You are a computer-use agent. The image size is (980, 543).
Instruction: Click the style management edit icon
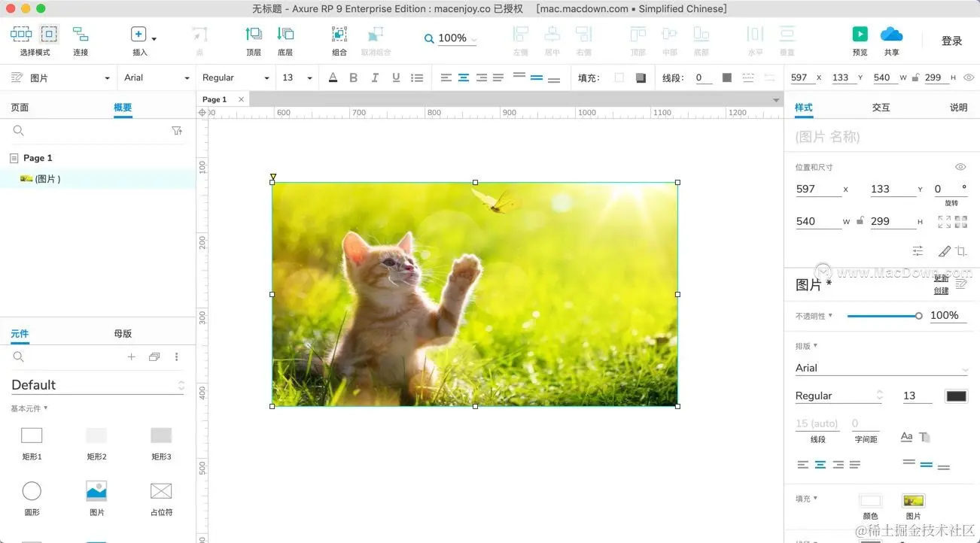pos(961,284)
